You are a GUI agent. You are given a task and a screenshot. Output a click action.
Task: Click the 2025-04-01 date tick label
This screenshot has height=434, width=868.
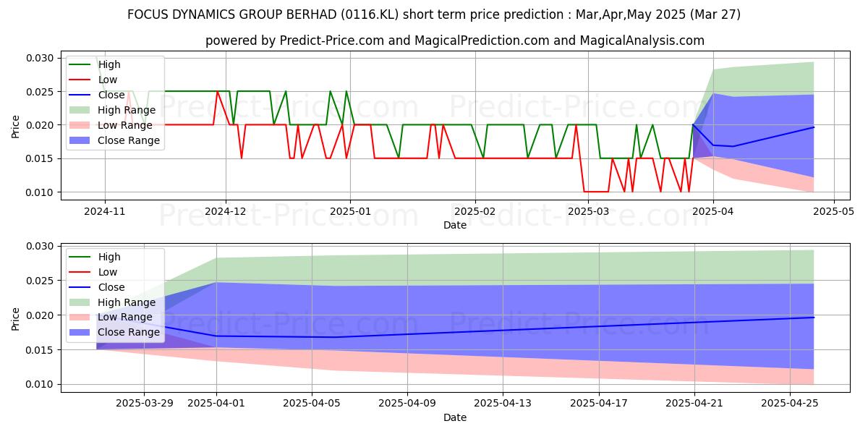click(x=216, y=404)
